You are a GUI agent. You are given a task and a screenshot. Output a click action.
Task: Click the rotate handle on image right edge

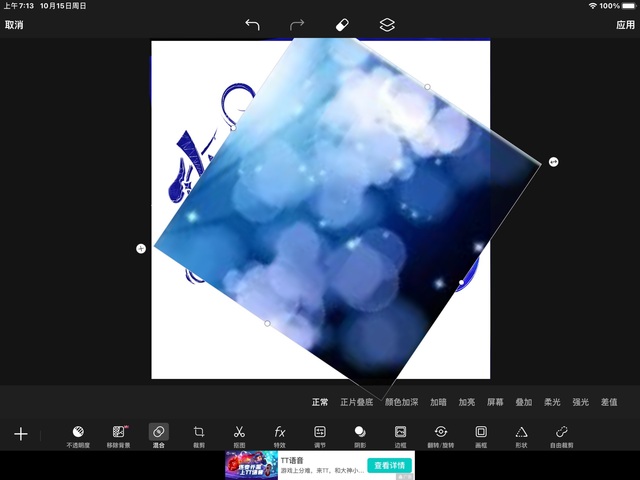[x=554, y=162]
